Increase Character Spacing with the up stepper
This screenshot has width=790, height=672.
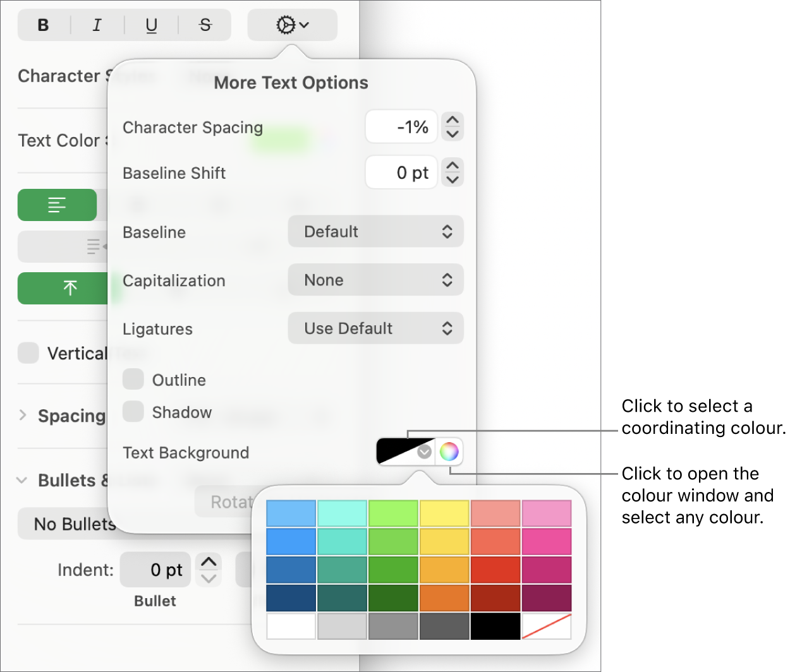tap(453, 121)
